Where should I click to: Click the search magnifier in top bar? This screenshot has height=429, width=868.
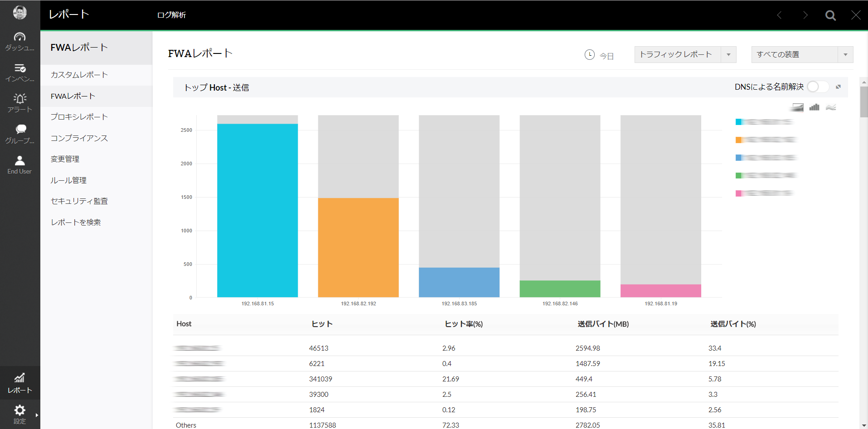[830, 15]
